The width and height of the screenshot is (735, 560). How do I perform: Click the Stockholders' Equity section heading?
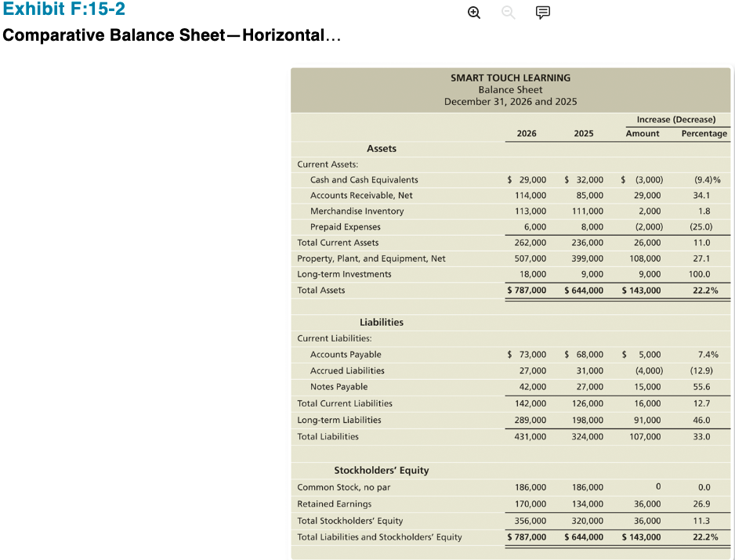381,470
